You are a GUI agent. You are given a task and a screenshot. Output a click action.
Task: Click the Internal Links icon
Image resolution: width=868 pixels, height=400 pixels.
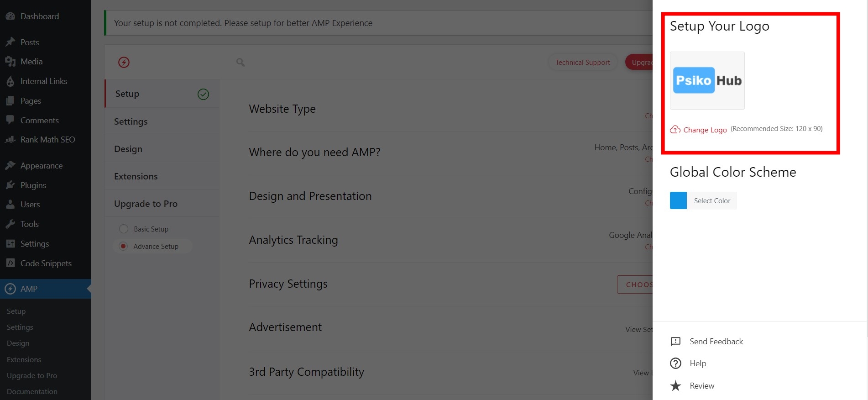[x=10, y=81]
